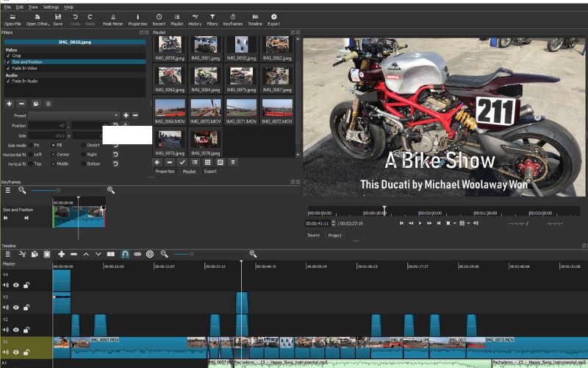Hide track V4 with its eye icon

[15, 285]
